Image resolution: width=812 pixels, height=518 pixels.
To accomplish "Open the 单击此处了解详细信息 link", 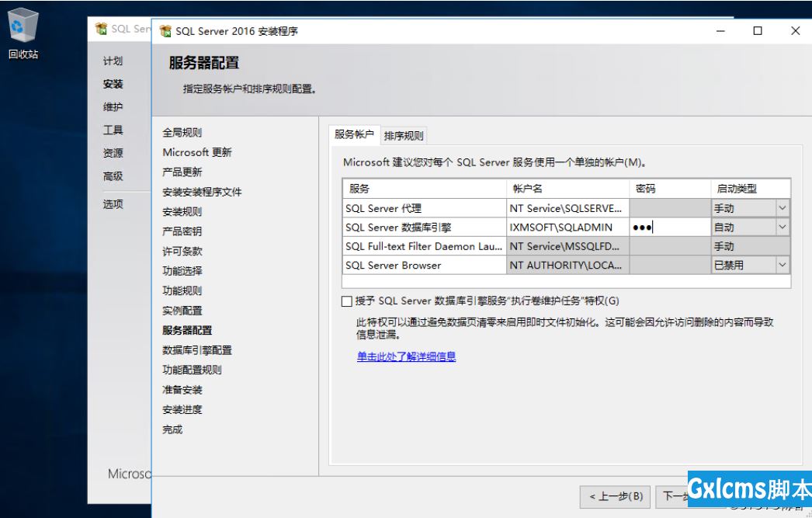I will 407,356.
